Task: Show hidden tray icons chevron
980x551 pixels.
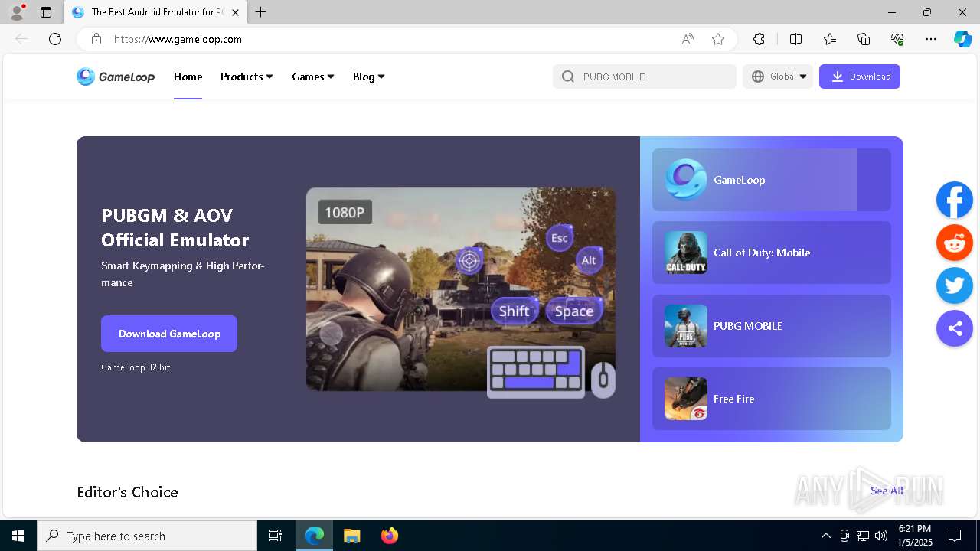Action: click(x=826, y=536)
